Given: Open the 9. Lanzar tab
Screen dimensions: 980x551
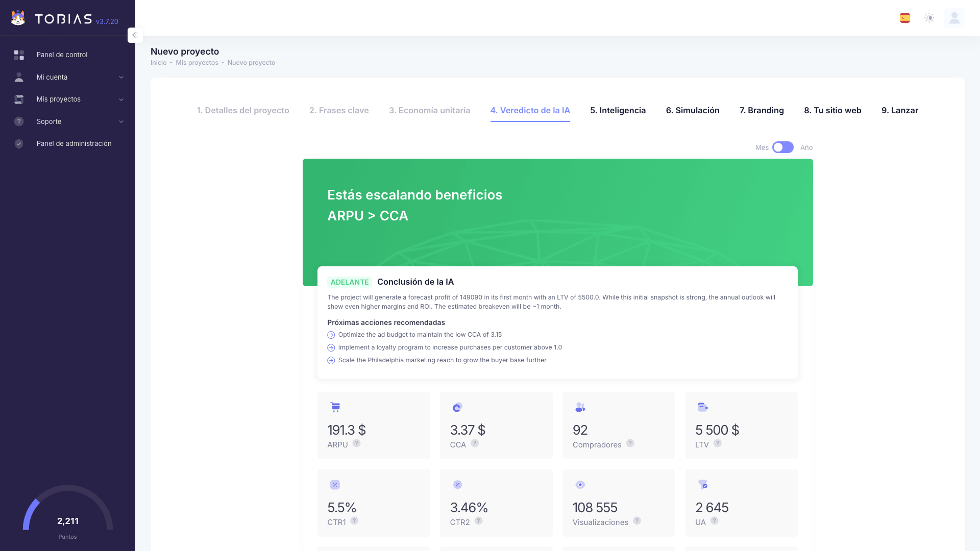Looking at the screenshot, I should click(x=900, y=111).
